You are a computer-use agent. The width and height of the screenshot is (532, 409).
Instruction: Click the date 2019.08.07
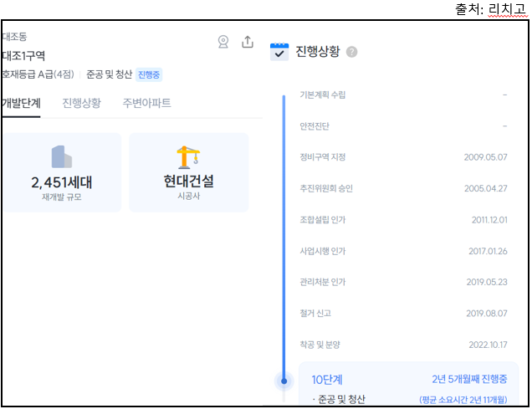487,314
